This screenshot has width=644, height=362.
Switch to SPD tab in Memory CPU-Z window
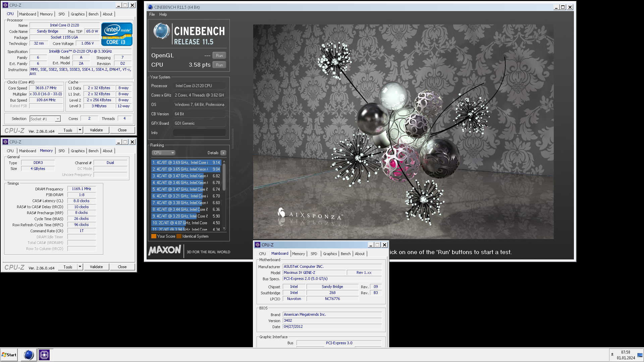tap(62, 151)
